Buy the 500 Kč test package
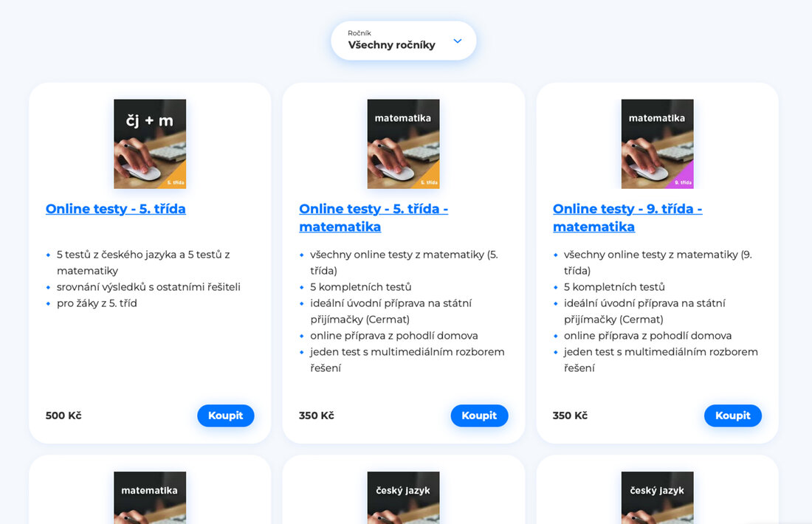The width and height of the screenshot is (812, 524). click(226, 416)
